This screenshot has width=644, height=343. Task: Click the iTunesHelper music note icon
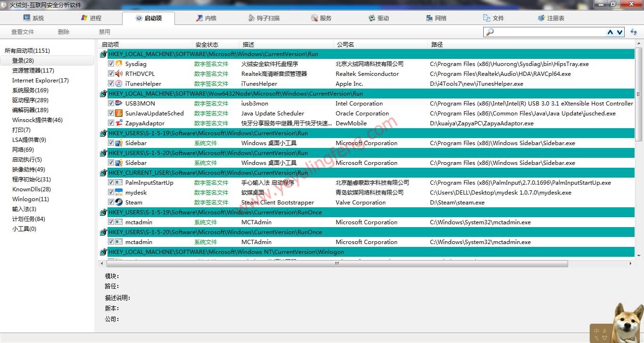tap(119, 83)
